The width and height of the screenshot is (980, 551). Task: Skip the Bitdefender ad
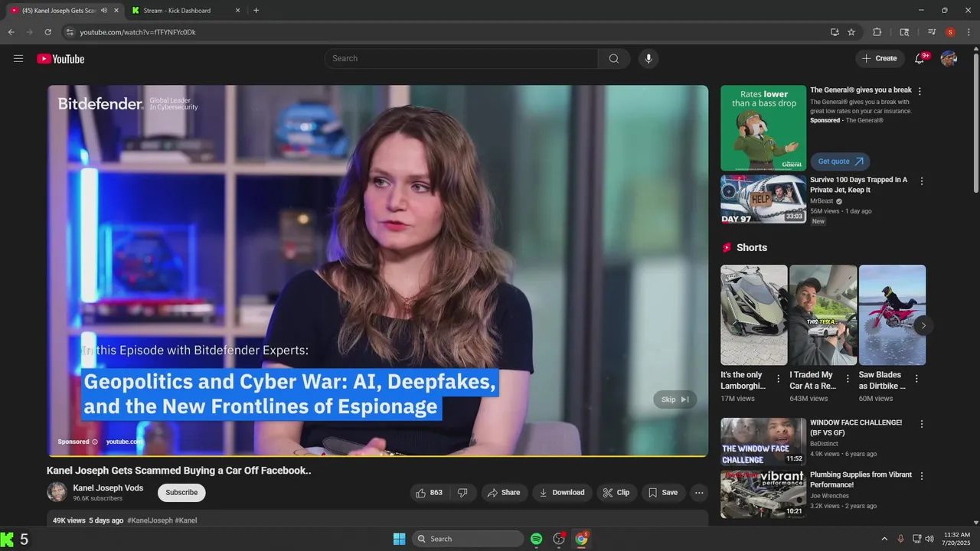[675, 399]
